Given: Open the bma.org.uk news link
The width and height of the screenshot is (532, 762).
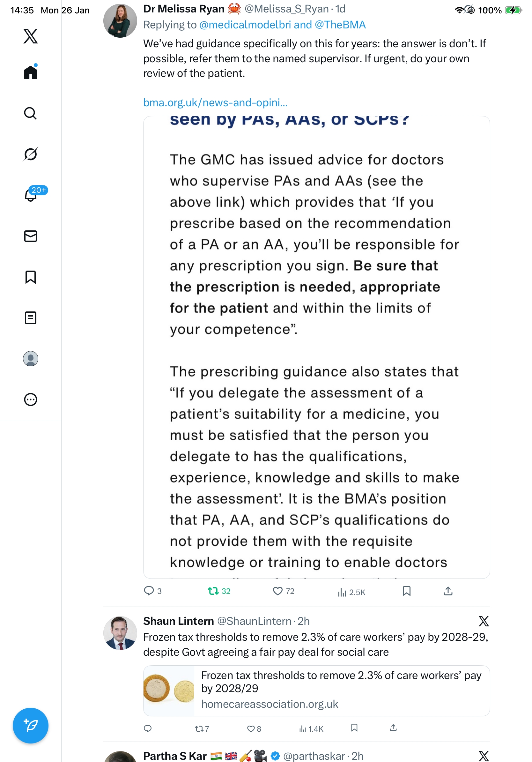Looking at the screenshot, I should (215, 102).
